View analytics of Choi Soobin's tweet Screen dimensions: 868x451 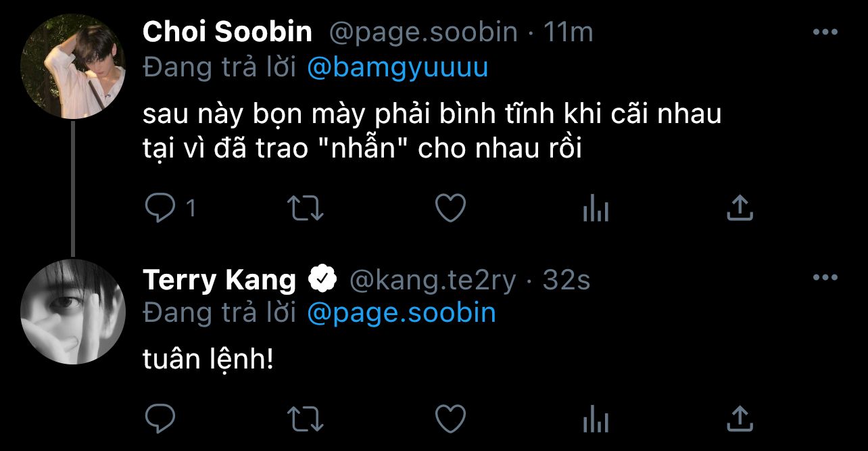595,210
